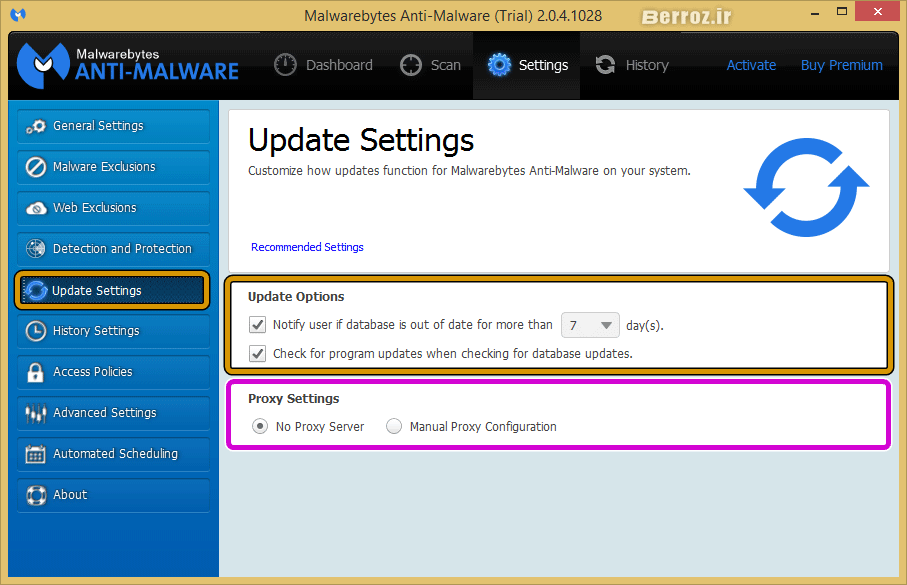Click the Web Exclusions cloud icon
907x585 pixels.
[x=36, y=208]
